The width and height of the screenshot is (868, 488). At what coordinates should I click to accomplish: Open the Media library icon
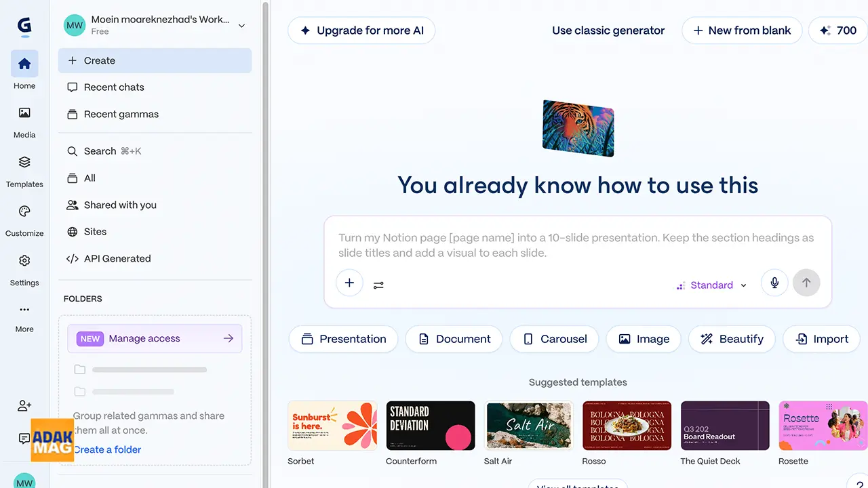point(24,113)
